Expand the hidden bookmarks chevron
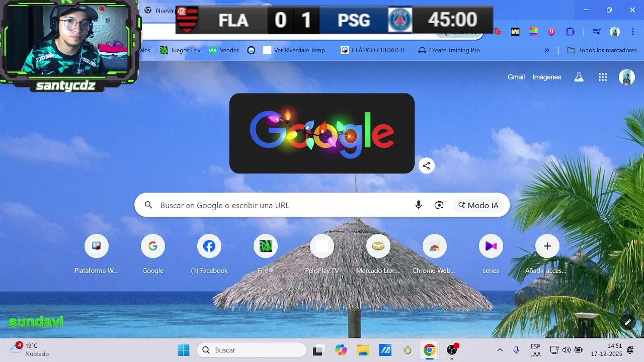 [547, 50]
